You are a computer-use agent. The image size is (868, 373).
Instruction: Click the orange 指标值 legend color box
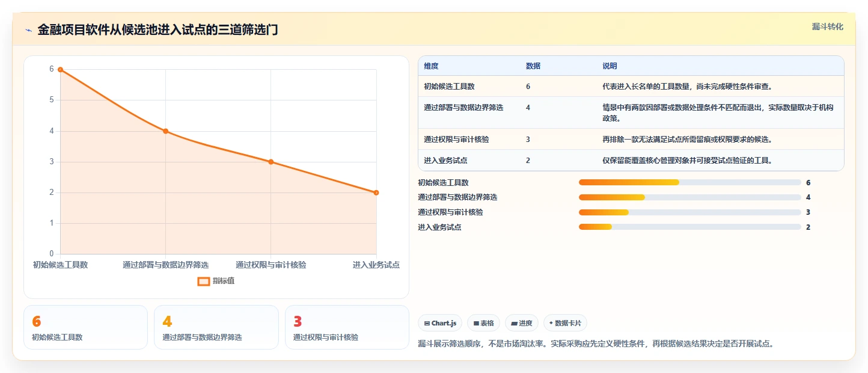click(204, 281)
